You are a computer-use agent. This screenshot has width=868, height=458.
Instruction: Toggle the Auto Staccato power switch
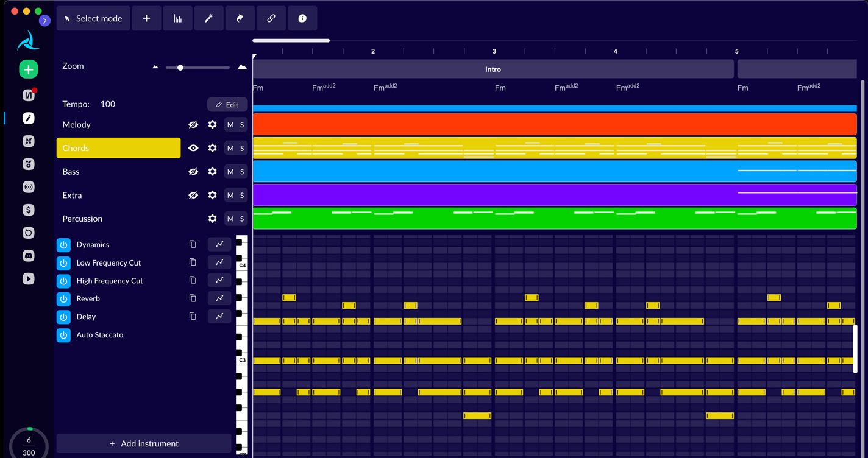pyautogui.click(x=63, y=335)
